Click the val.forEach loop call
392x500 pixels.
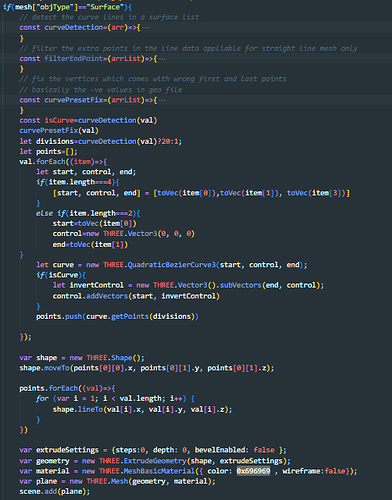42,162
